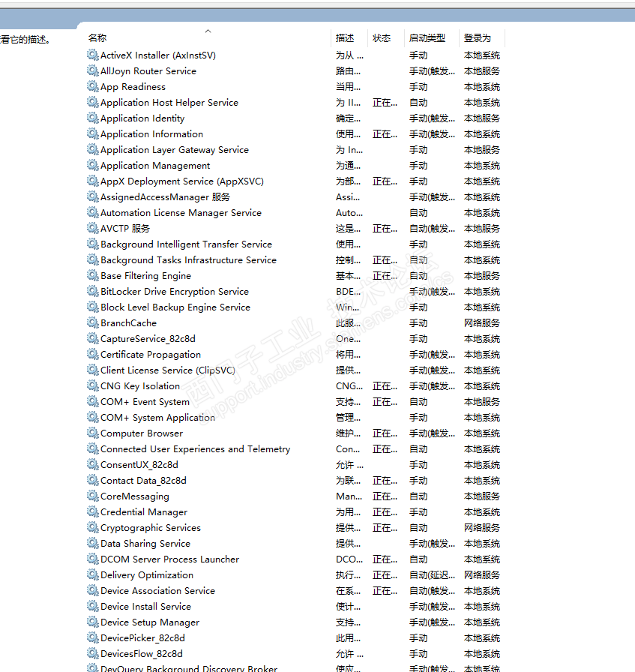Sort services by the 名称 column header
This screenshot has height=672, width=635.
click(97, 38)
